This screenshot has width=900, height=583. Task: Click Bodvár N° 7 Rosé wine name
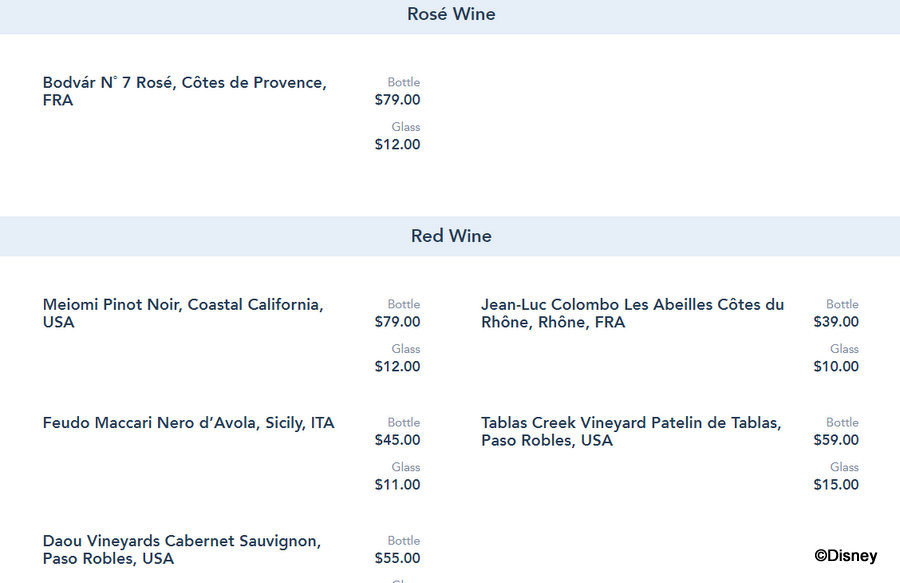(185, 91)
